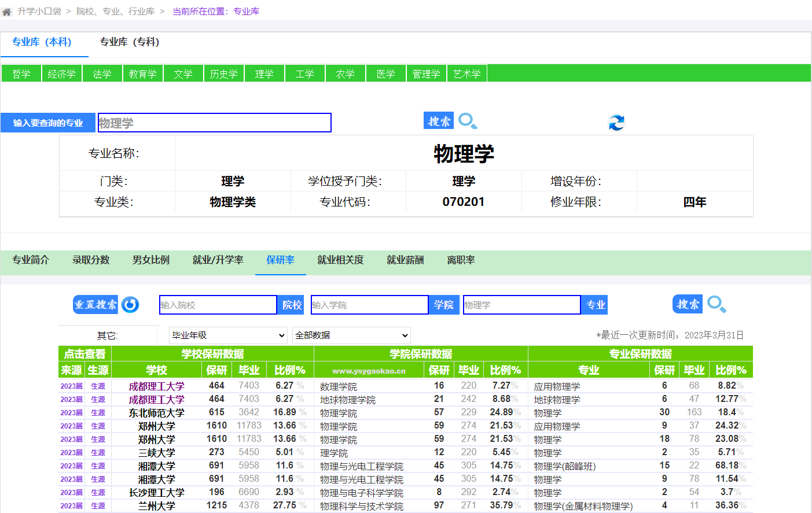Viewport: 812px width, 513px height.
Task: Expand the 全部数据 dropdown
Action: (351, 335)
